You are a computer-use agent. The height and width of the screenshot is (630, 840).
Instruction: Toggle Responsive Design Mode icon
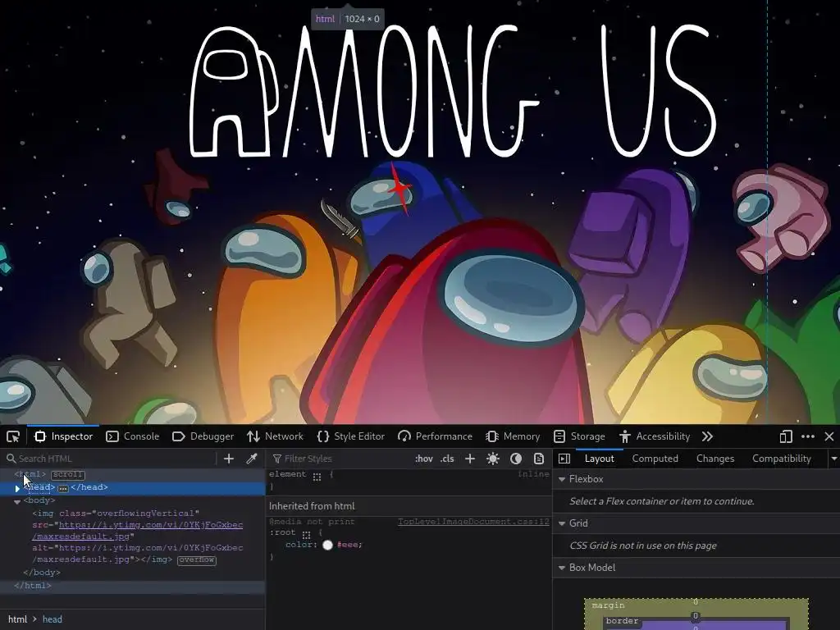click(786, 436)
